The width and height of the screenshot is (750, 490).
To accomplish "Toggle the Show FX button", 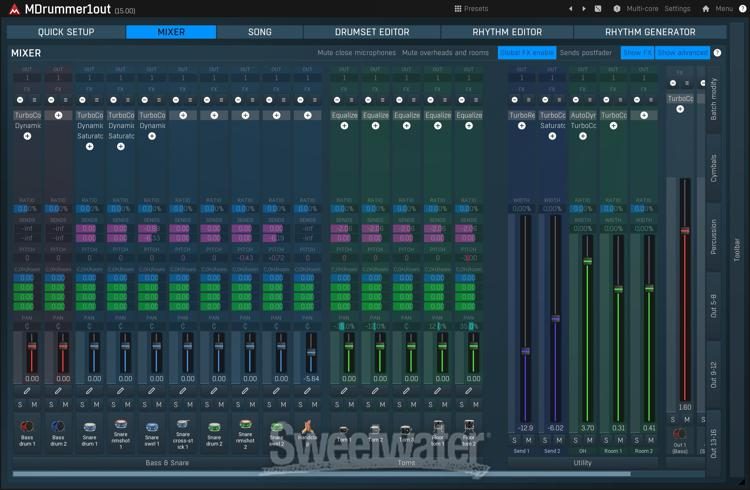I will click(636, 52).
